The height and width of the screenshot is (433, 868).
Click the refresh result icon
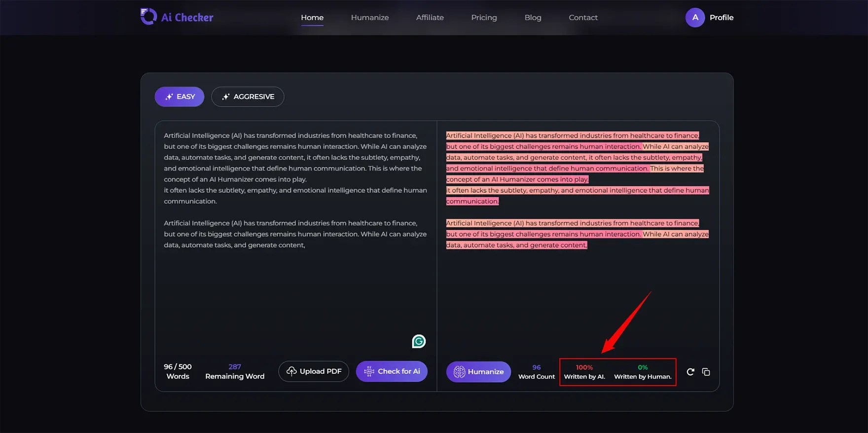click(690, 372)
